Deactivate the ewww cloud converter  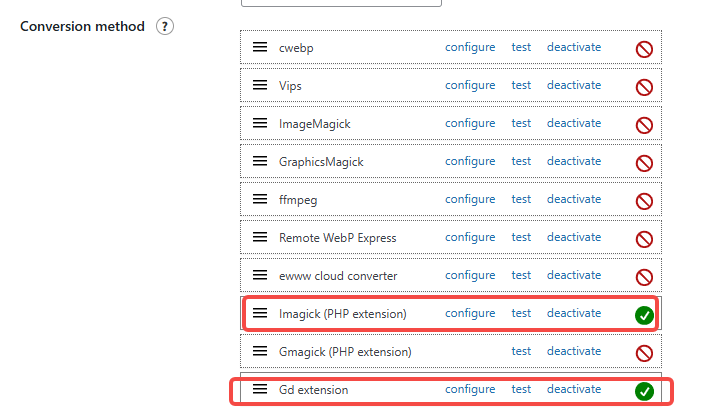coord(574,275)
